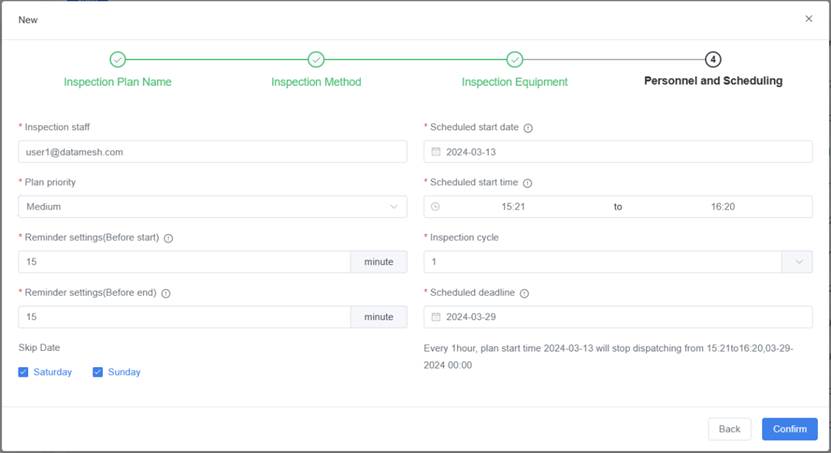Click info icon next to Reminder settings(Before start)
The image size is (831, 453).
pos(168,238)
